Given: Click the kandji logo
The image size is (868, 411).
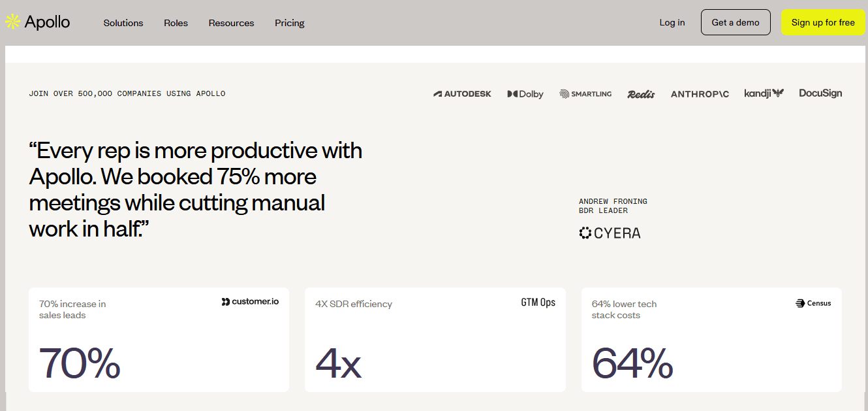Looking at the screenshot, I should pos(764,93).
